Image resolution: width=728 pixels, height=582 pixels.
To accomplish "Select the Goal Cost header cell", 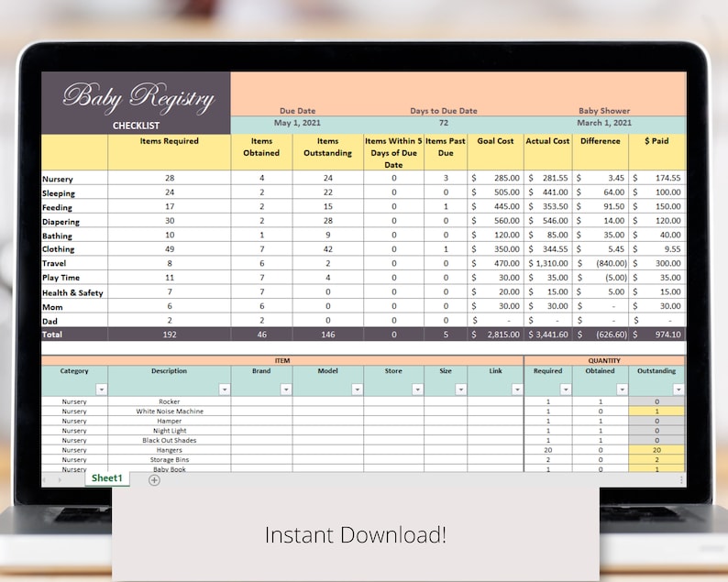I will click(495, 152).
